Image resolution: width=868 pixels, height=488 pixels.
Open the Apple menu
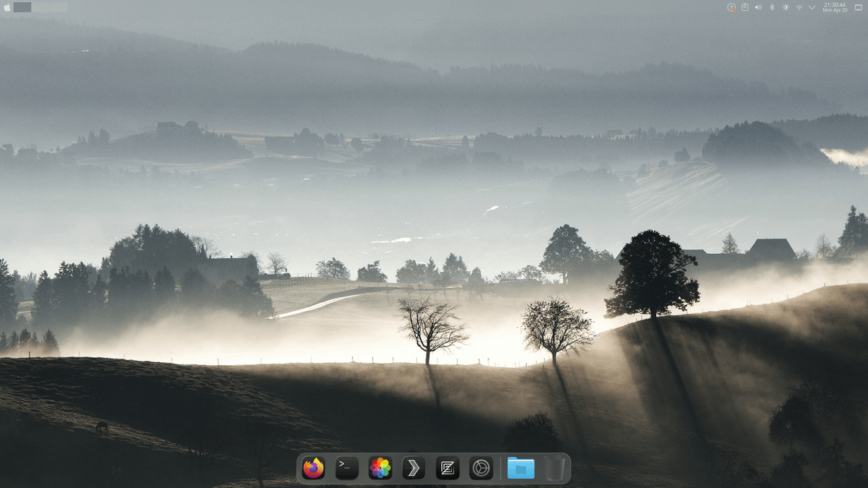(7, 7)
